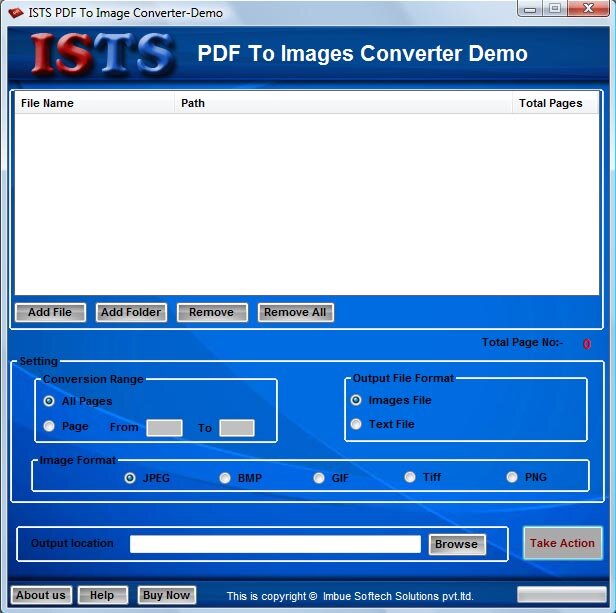Screen dimensions: 616x613
Task: Click the Add File button
Action: [x=50, y=312]
